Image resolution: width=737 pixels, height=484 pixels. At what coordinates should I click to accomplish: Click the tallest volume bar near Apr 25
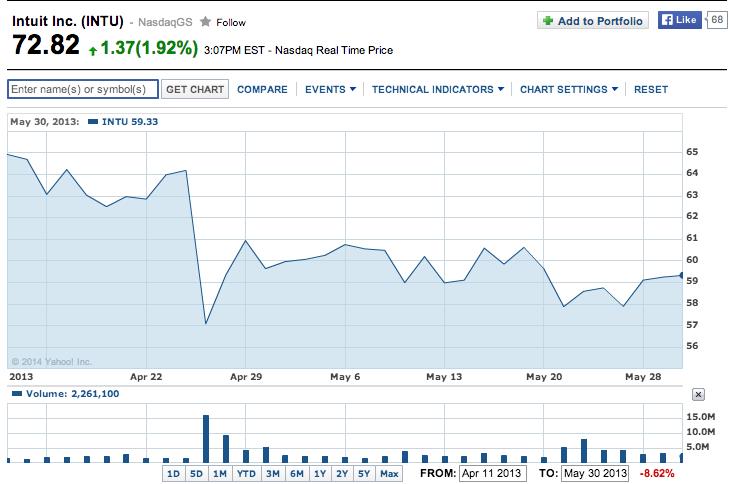(206, 438)
